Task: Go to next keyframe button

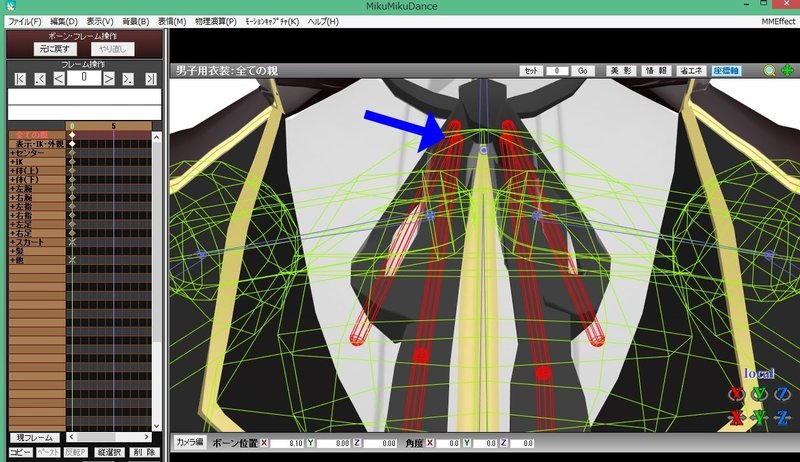Action: point(128,79)
